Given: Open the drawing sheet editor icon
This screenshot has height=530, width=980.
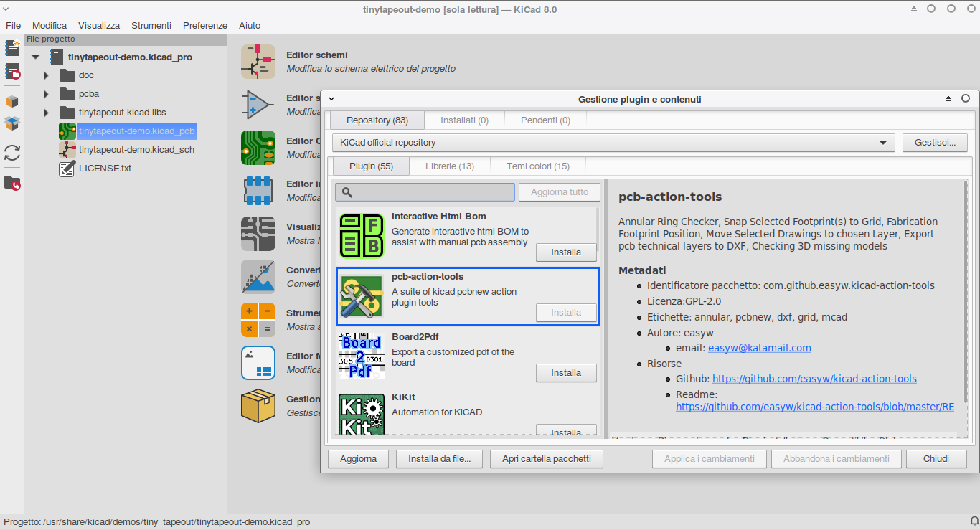Looking at the screenshot, I should tap(258, 363).
